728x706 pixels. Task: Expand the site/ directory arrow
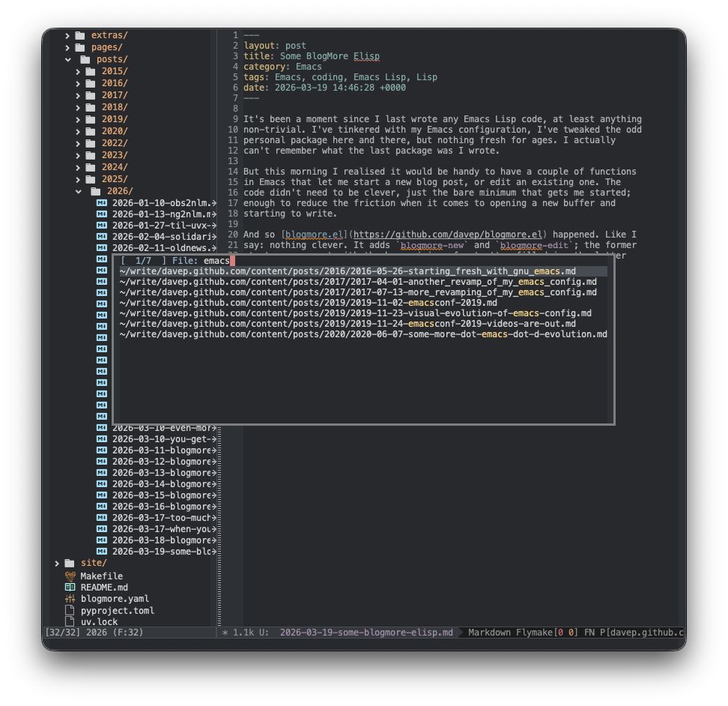coord(57,562)
